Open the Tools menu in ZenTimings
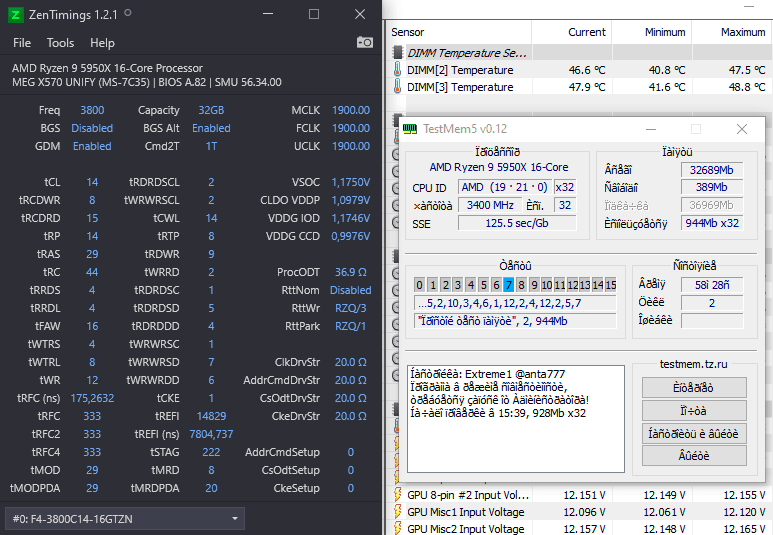This screenshot has width=773, height=535. (x=60, y=43)
